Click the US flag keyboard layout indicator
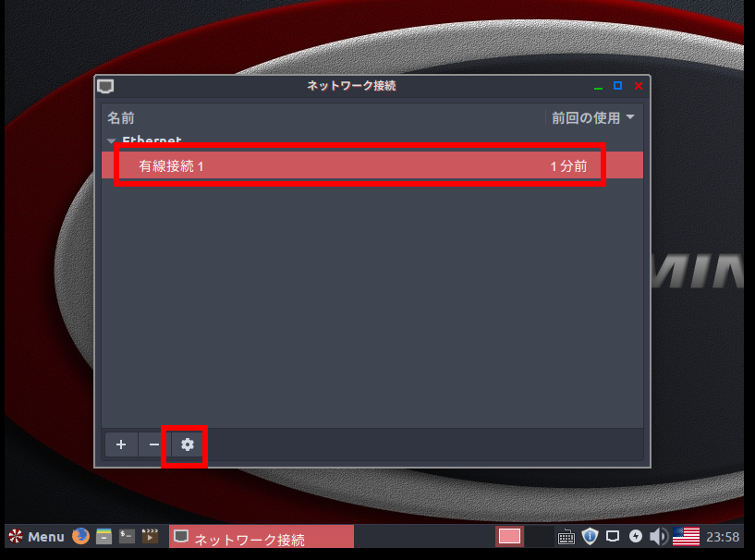Image resolution: width=755 pixels, height=560 pixels. pyautogui.click(x=686, y=536)
